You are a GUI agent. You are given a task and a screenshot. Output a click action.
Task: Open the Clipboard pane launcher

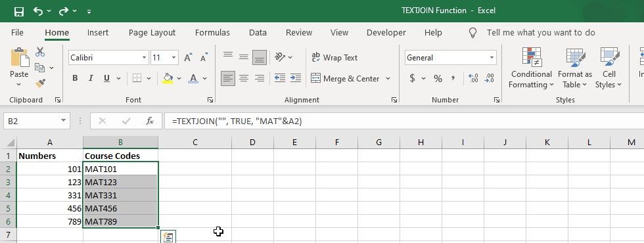[x=58, y=100]
